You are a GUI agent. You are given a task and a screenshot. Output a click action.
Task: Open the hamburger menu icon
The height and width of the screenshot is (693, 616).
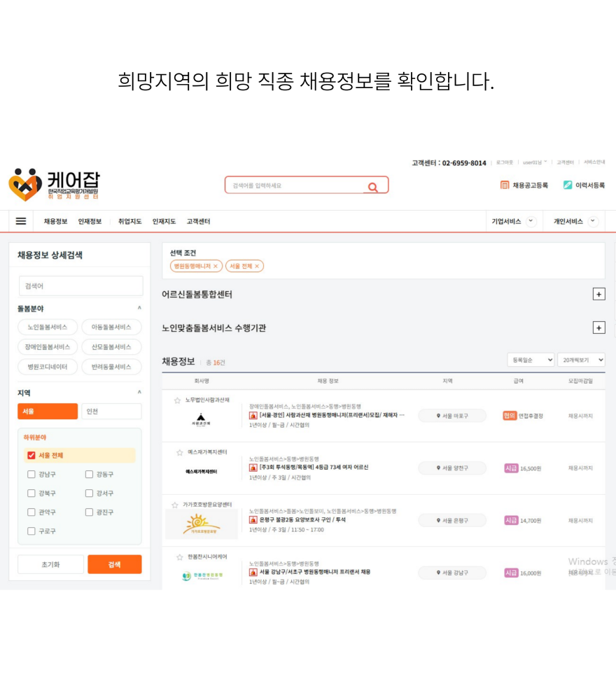(21, 221)
